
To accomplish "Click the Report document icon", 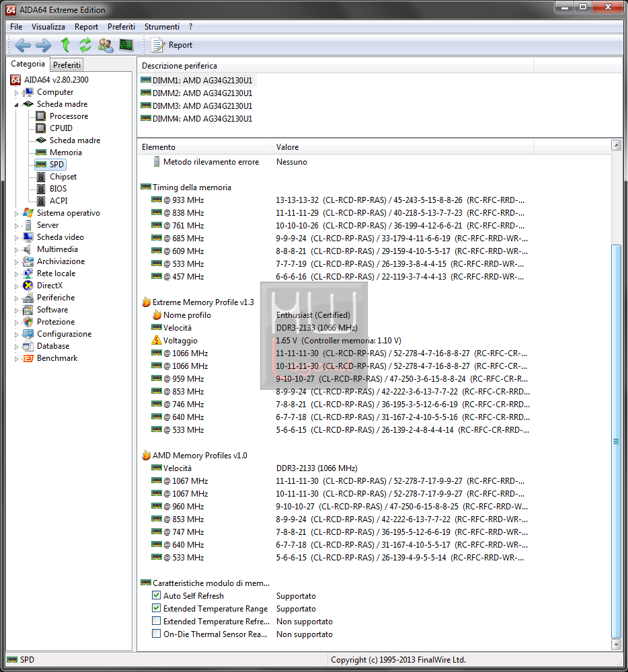I will click(x=158, y=44).
